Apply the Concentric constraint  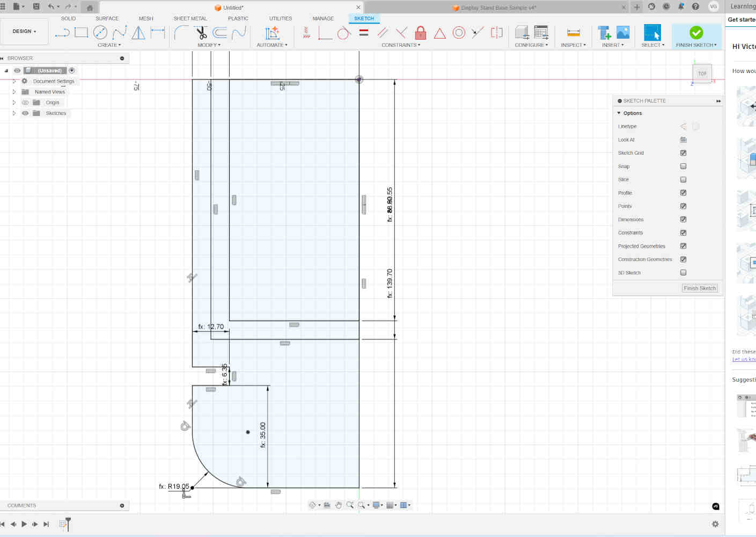[459, 33]
